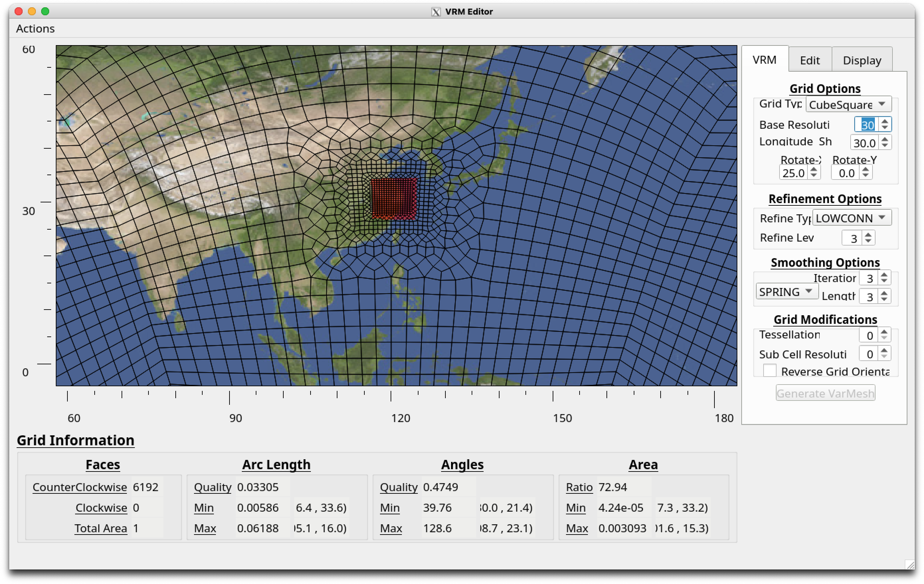Decrease smoothing Length with down arrow
The width and height of the screenshot is (924, 584).
pyautogui.click(x=884, y=299)
